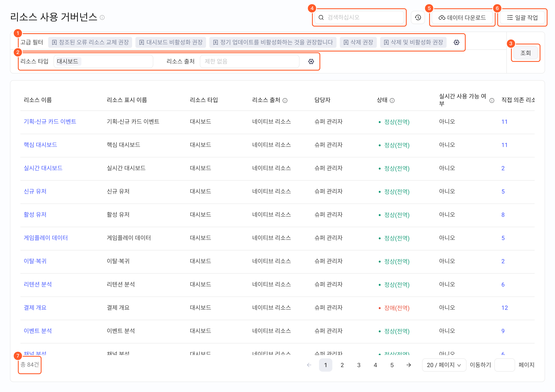Click dependency count 11 for 기획-신규 카드 이벤트
Screen dimensions: 555x392
coord(505,121)
